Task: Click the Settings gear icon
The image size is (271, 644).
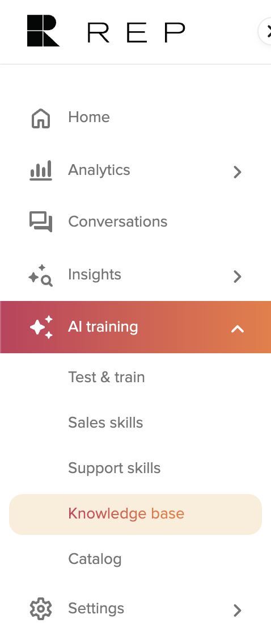Action: click(41, 609)
